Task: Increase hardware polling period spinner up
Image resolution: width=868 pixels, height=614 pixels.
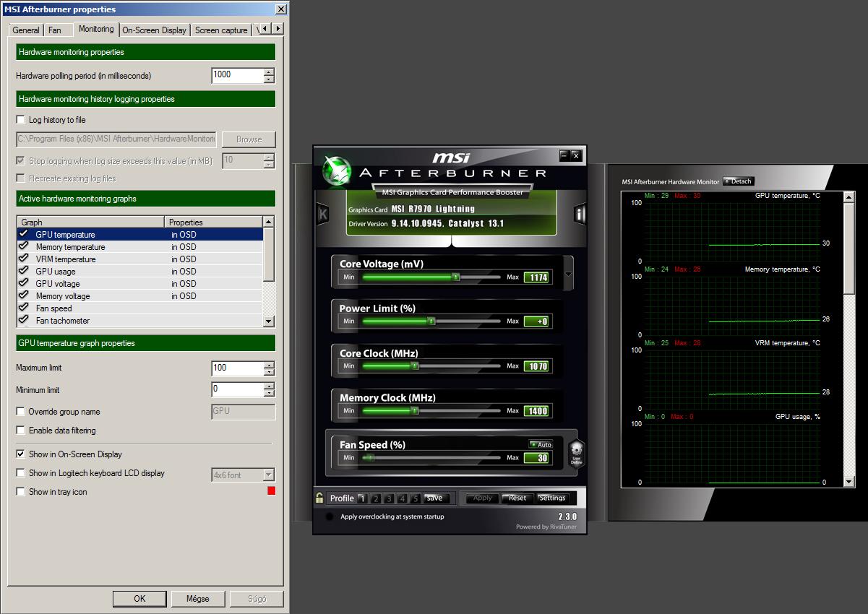Action: click(269, 72)
